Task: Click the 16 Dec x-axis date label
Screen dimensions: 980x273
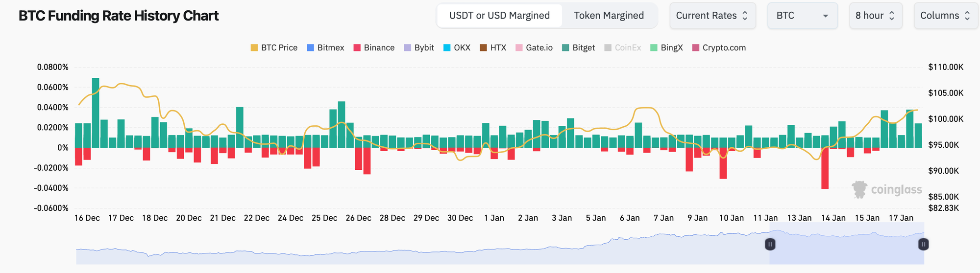Action: pyautogui.click(x=87, y=218)
